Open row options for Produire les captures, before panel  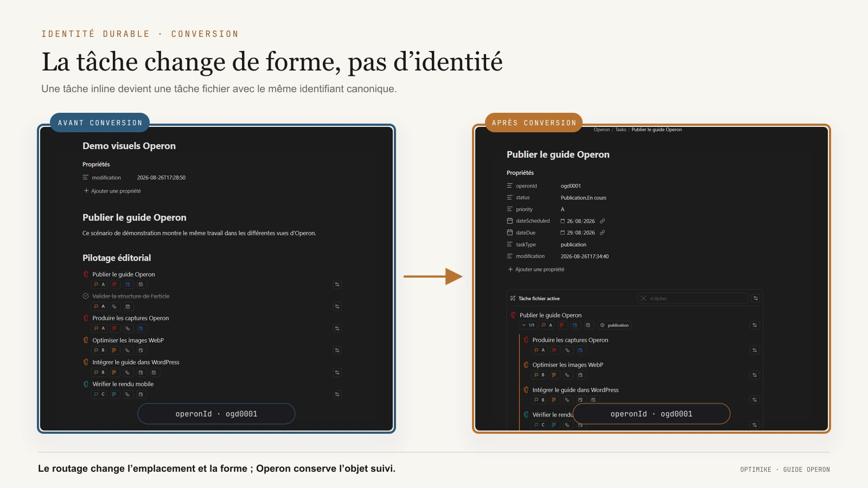[337, 329]
